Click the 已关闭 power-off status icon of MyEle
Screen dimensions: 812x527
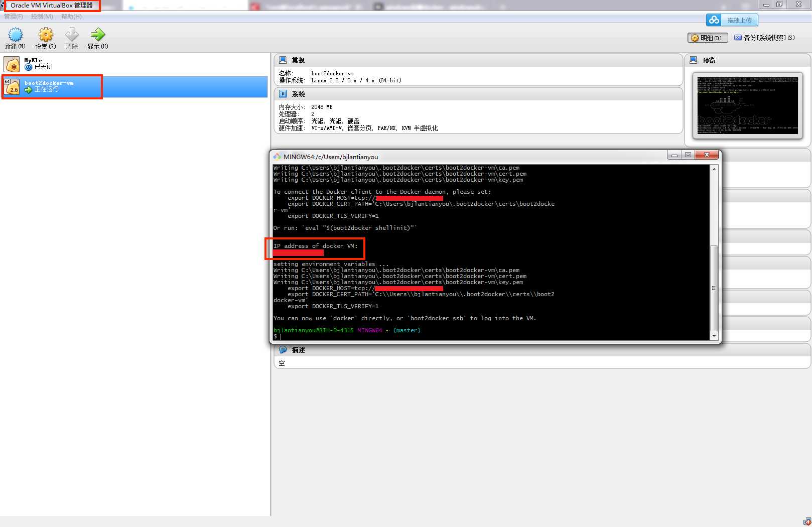click(29, 67)
